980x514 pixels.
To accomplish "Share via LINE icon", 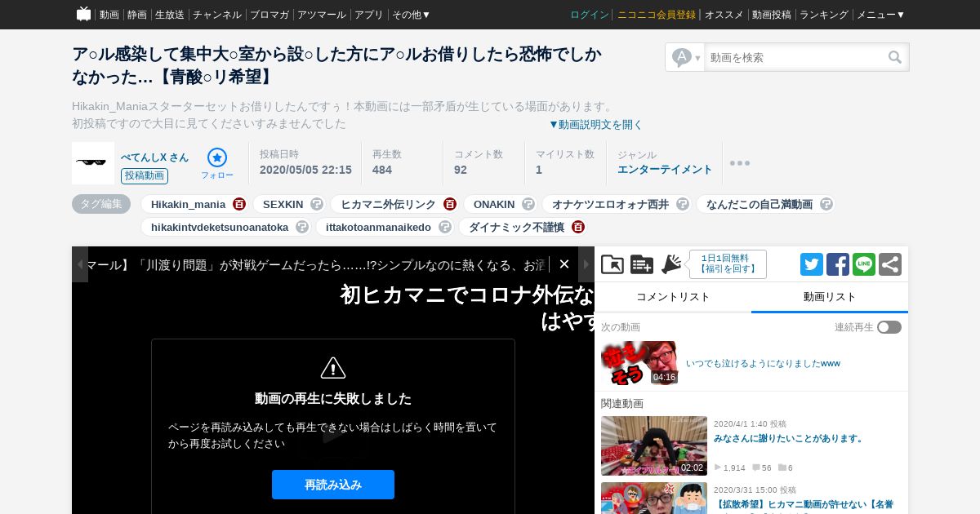I will pyautogui.click(x=864, y=264).
